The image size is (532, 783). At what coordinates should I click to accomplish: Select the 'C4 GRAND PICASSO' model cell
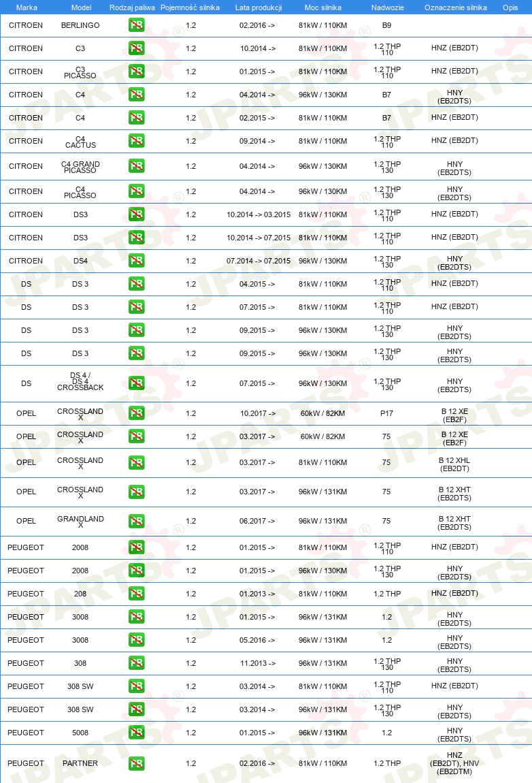(x=80, y=167)
